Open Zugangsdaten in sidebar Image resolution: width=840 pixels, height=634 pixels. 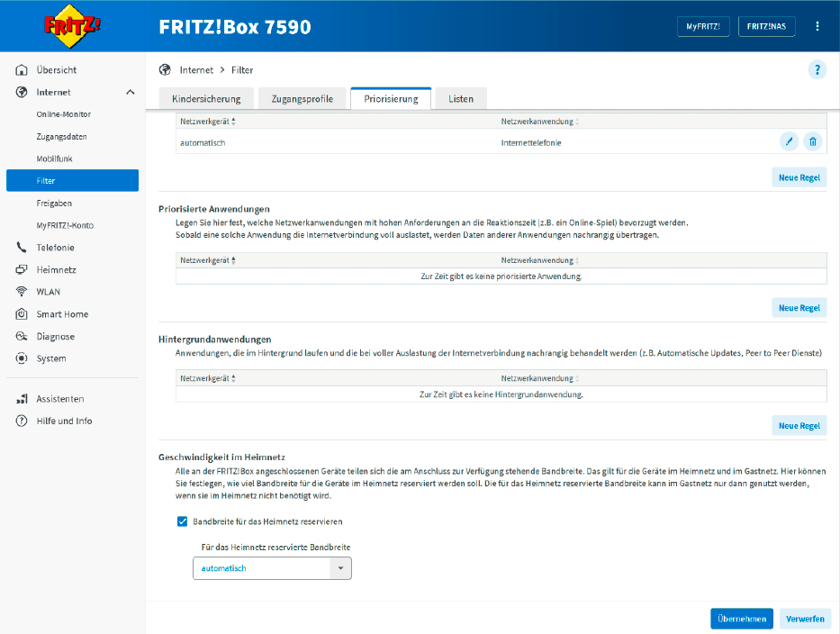tap(61, 137)
